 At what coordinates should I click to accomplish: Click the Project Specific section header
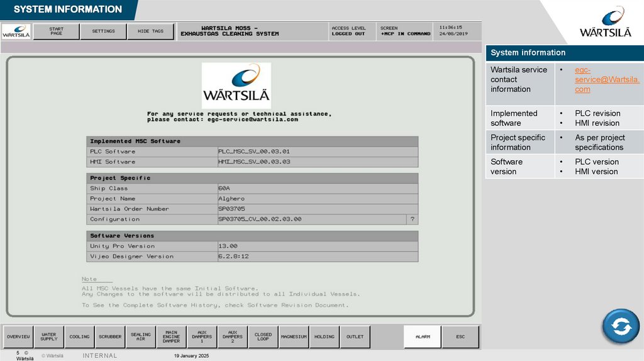coord(252,178)
